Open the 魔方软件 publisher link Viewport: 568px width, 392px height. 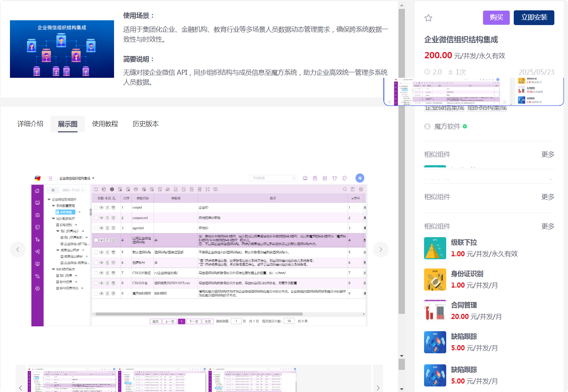coord(447,126)
